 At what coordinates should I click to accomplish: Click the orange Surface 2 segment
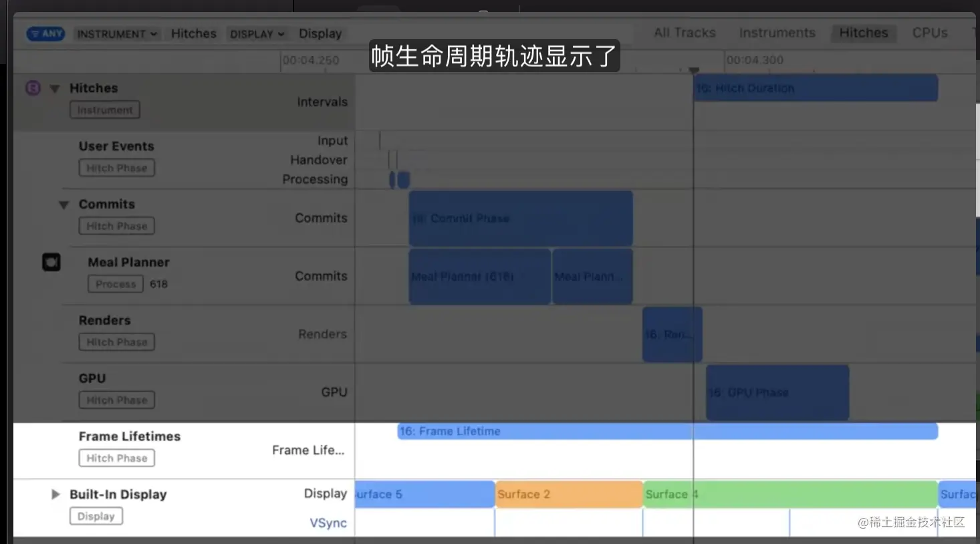point(569,495)
